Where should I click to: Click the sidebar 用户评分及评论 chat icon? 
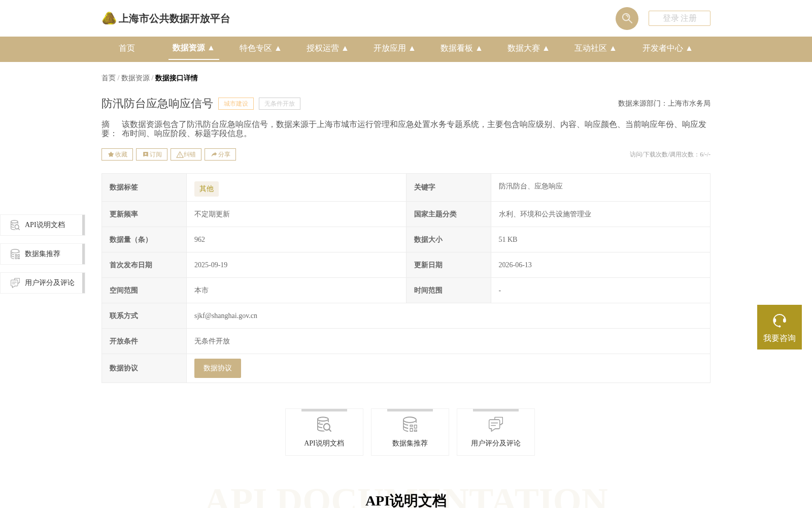(x=15, y=283)
